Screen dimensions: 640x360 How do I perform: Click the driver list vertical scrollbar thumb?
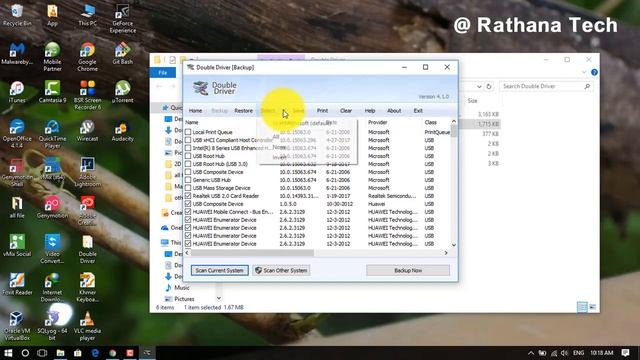click(454, 131)
